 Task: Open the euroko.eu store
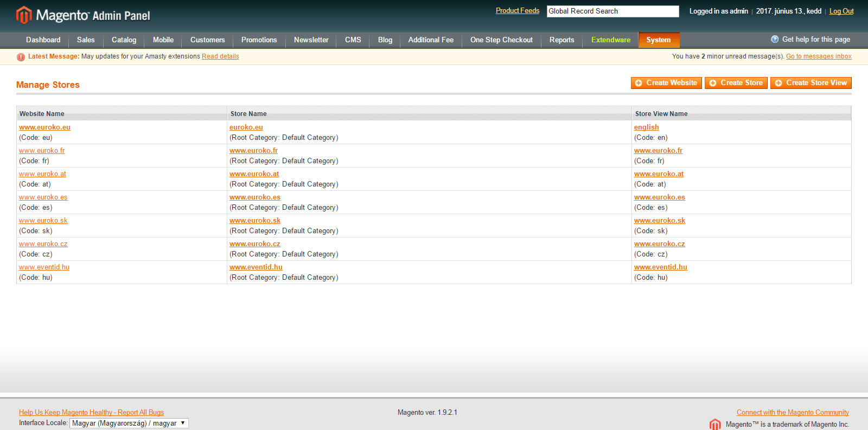(x=246, y=127)
